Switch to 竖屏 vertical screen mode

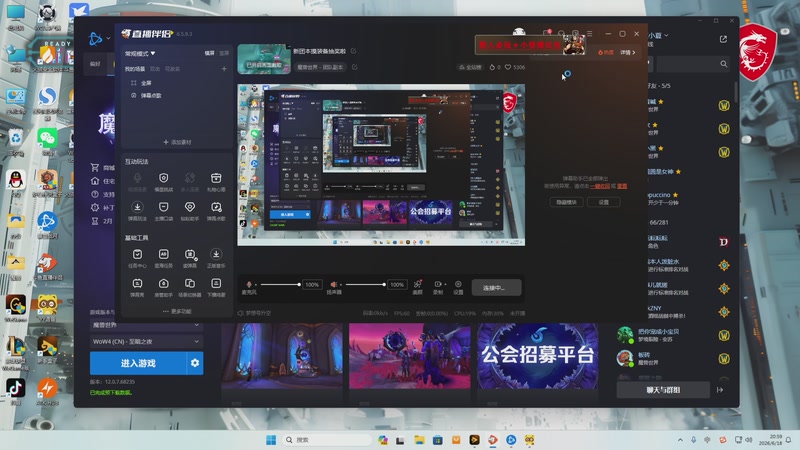[224, 53]
